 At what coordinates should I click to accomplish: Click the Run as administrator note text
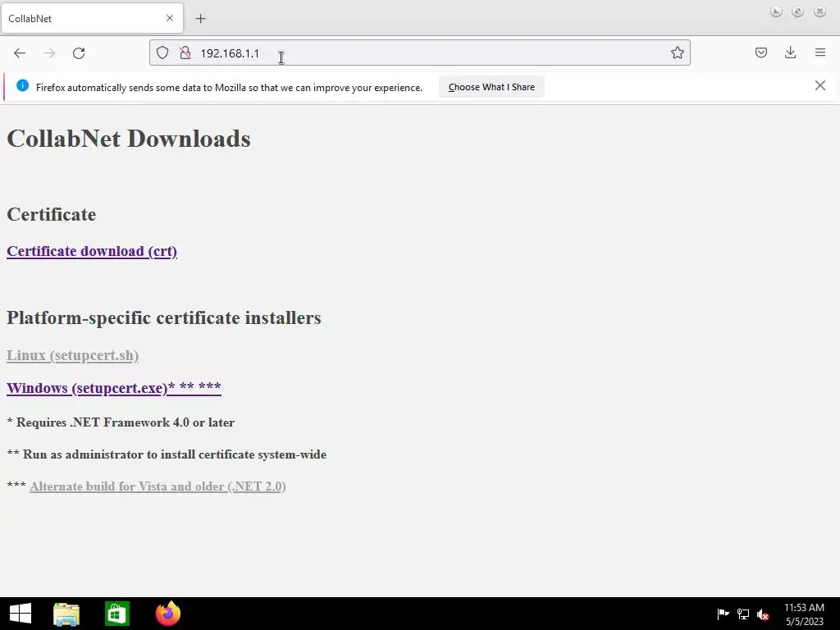click(x=167, y=454)
